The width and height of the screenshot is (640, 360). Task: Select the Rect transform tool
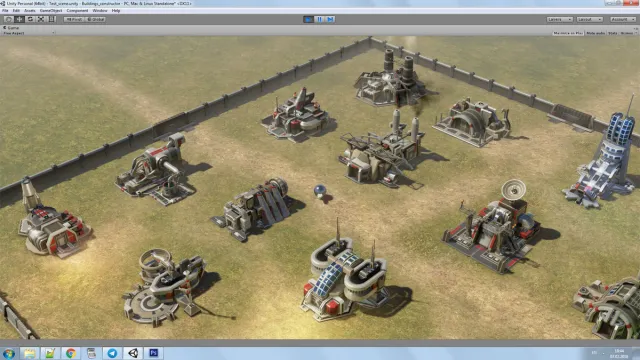51,19
